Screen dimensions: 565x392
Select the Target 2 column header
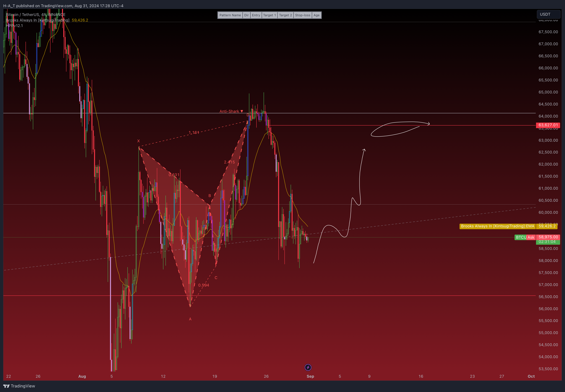point(286,15)
